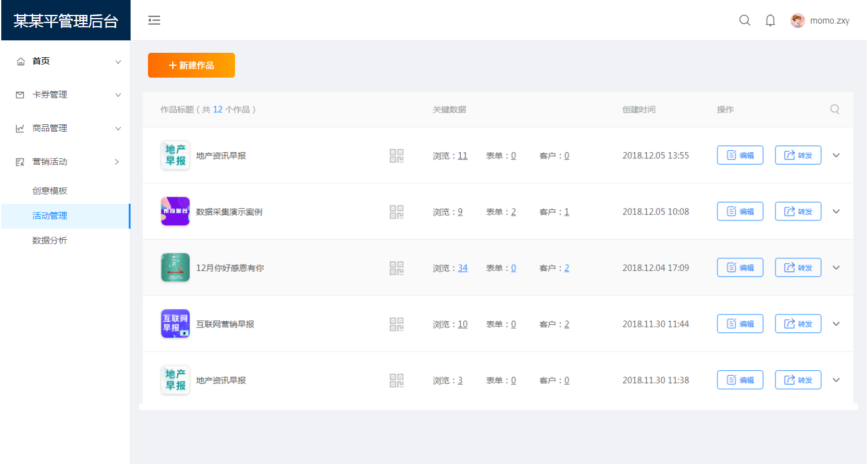The height and width of the screenshot is (464, 868).
Task: Open 表单 count 2 for 数据采集演示案例
Action: click(514, 212)
